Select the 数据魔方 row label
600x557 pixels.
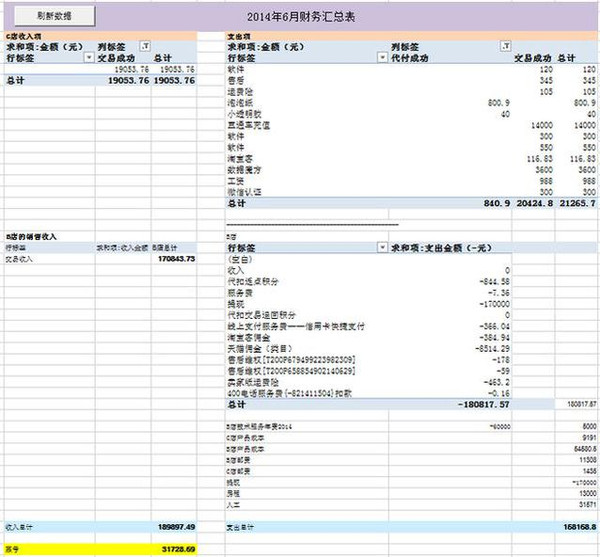coord(244,170)
